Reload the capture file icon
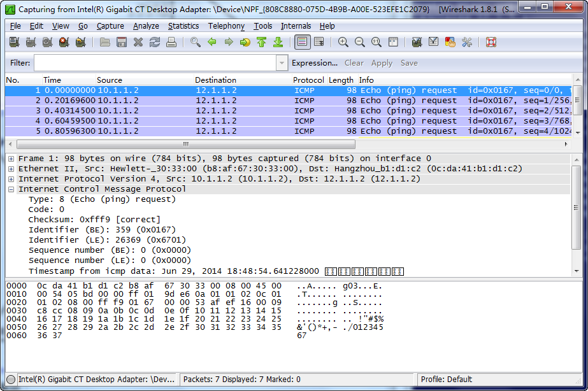Screen dimensions: 588x391 (155, 42)
